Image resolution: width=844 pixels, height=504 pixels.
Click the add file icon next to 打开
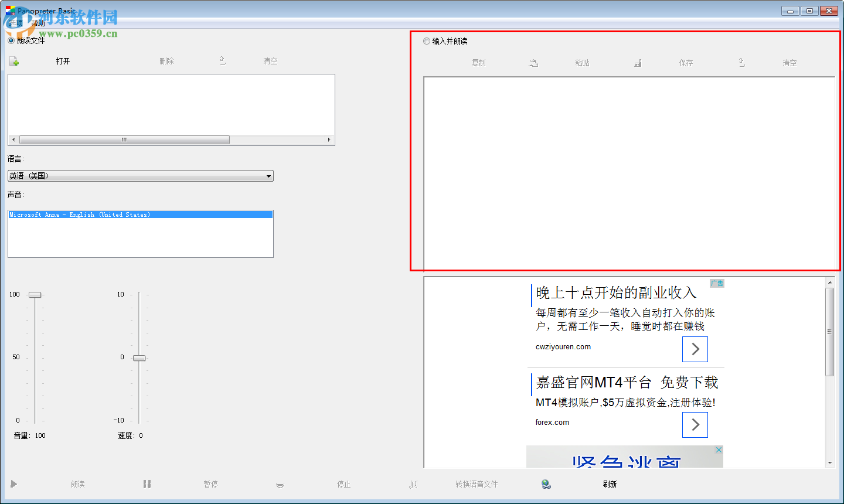(13, 60)
